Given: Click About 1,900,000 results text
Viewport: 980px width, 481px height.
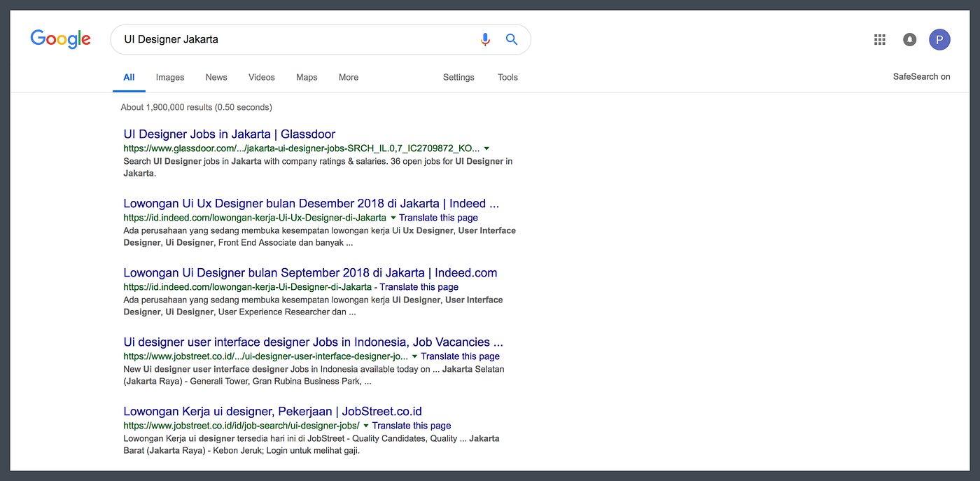Looking at the screenshot, I should 196,107.
